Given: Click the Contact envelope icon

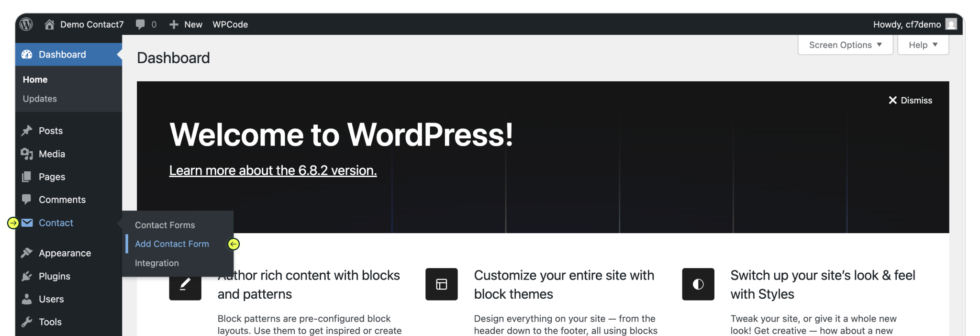Looking at the screenshot, I should point(27,223).
